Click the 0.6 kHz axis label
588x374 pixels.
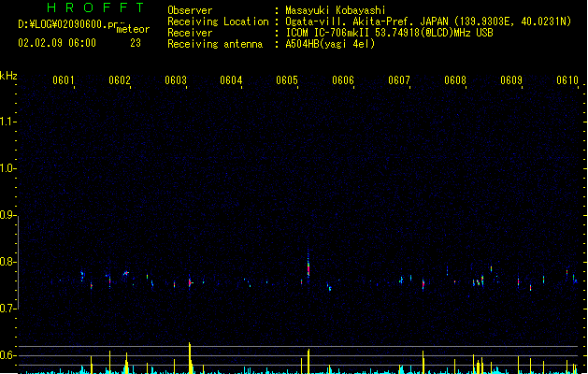(7, 355)
